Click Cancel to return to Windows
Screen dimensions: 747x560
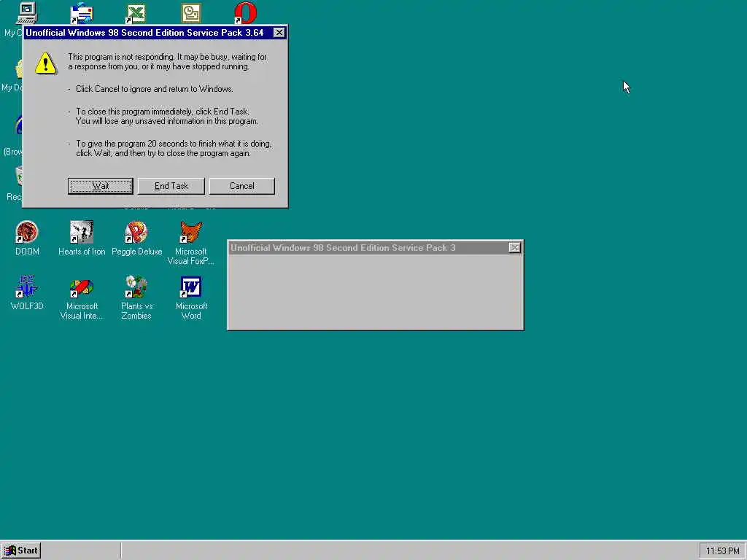(x=242, y=186)
